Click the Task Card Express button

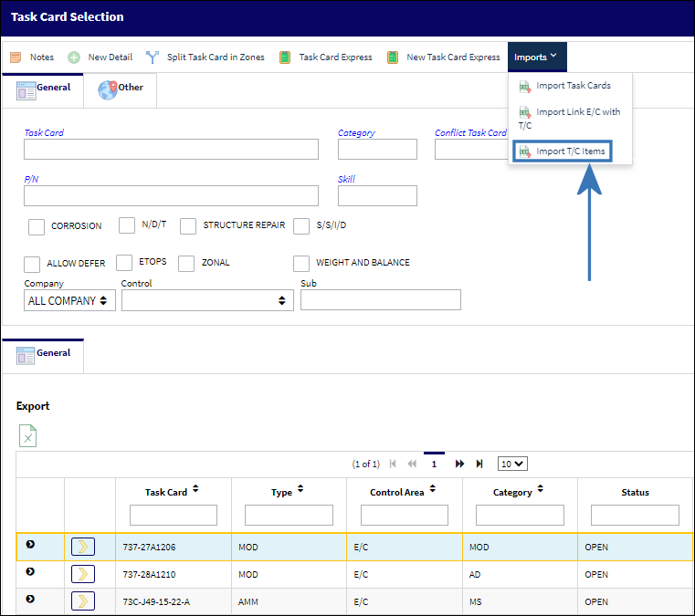(x=326, y=57)
